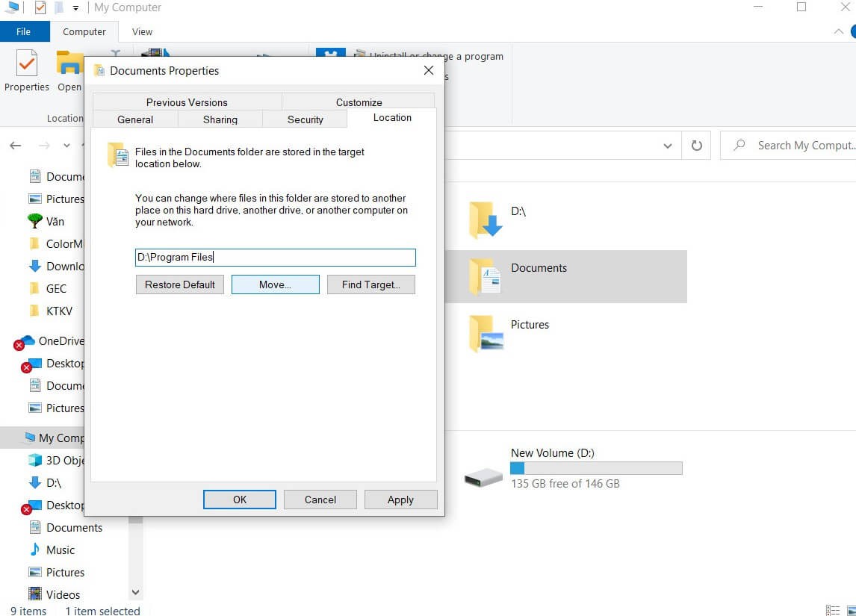This screenshot has width=856, height=616.
Task: Open the Documents Properties shortcut icon
Action: coord(99,70)
